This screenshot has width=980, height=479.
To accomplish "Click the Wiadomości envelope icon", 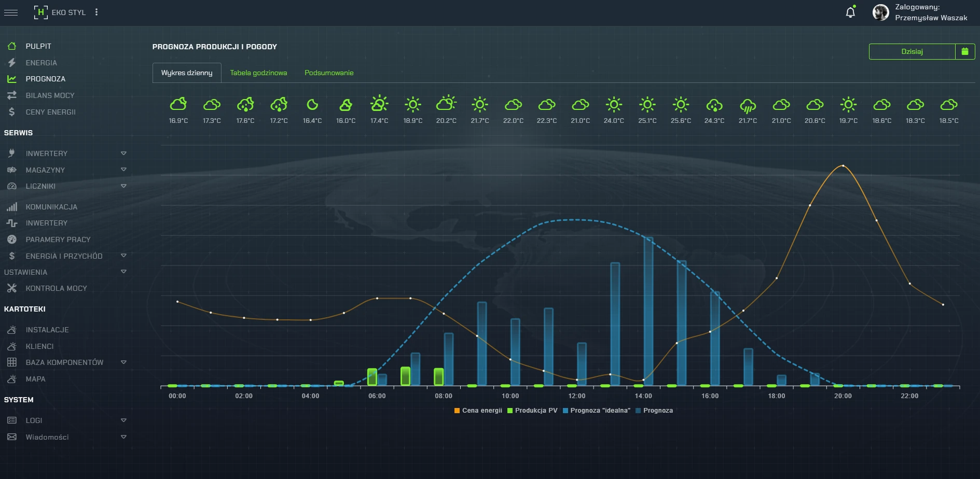I will tap(12, 437).
